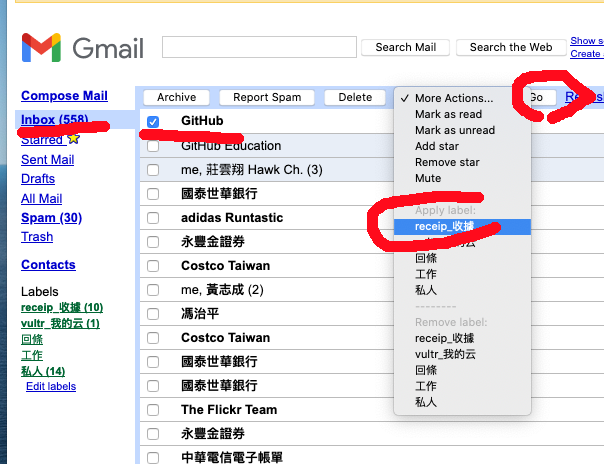Focus the mail search text field
This screenshot has height=464, width=604.
259,46
